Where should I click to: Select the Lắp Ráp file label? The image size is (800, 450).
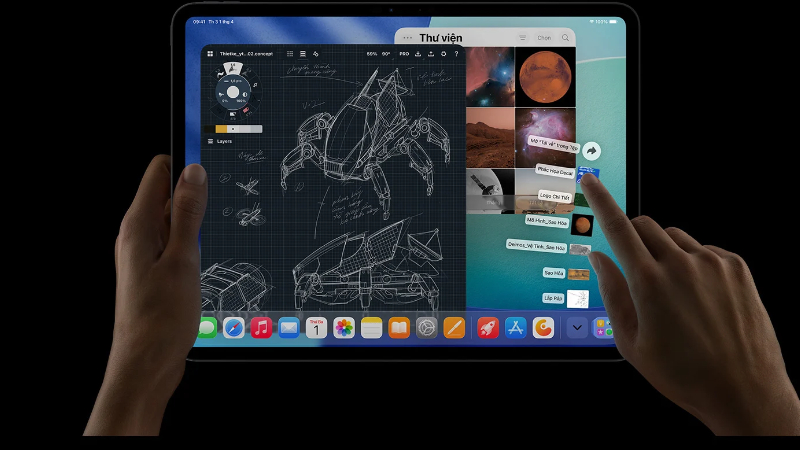click(553, 298)
